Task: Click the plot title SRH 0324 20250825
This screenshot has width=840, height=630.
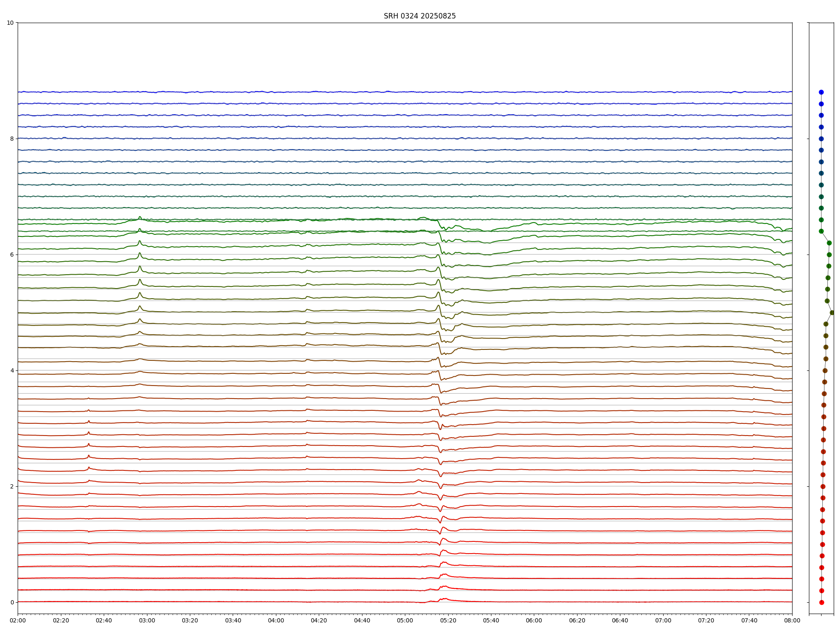Action: 420,16
